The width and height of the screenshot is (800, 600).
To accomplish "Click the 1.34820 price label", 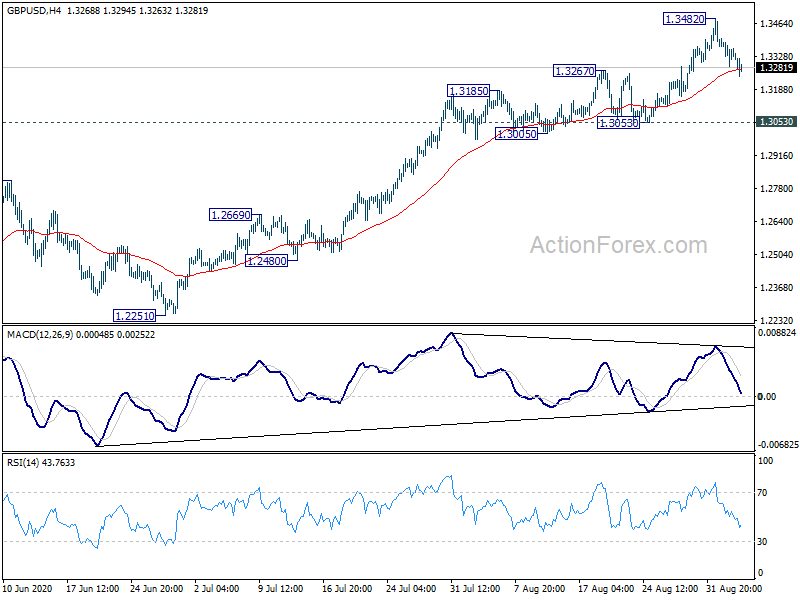I will click(x=685, y=19).
